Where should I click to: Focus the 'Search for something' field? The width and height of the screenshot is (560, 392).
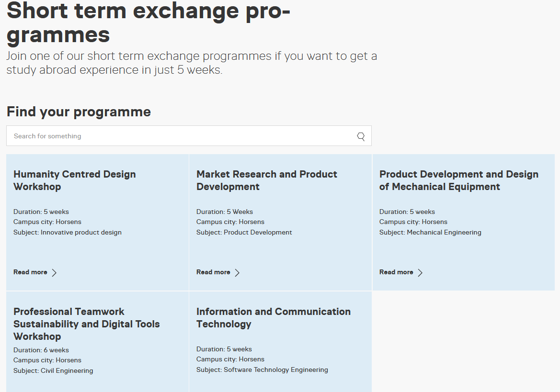click(x=182, y=136)
